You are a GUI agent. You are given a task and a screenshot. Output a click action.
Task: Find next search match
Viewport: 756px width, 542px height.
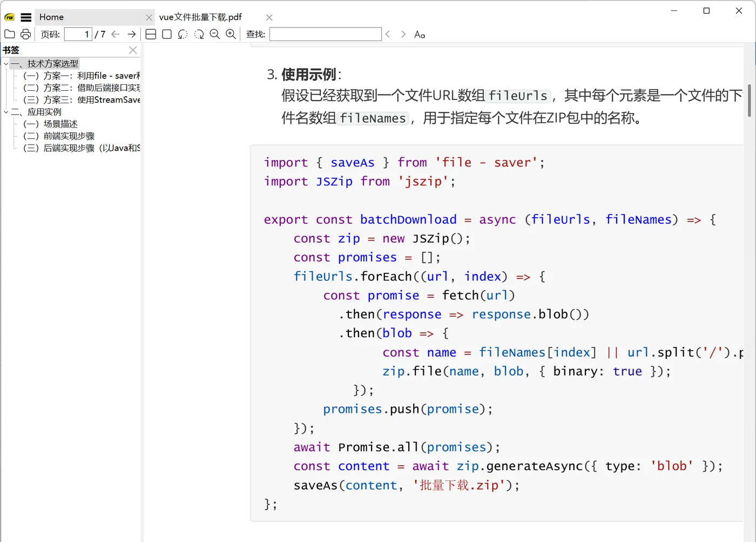(403, 34)
